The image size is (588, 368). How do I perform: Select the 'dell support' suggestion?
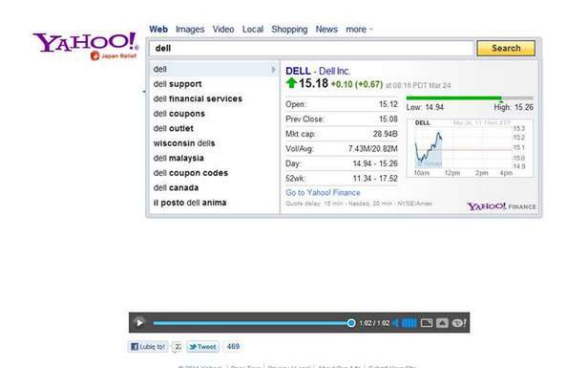tap(214, 84)
